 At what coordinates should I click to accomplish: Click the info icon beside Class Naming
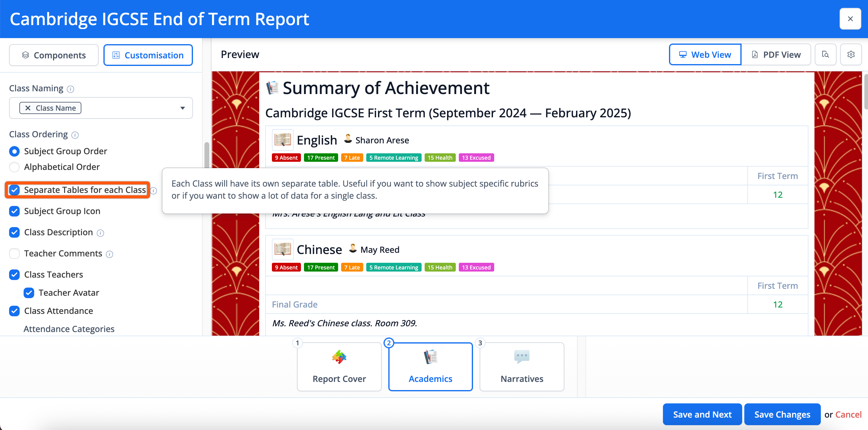coord(70,89)
